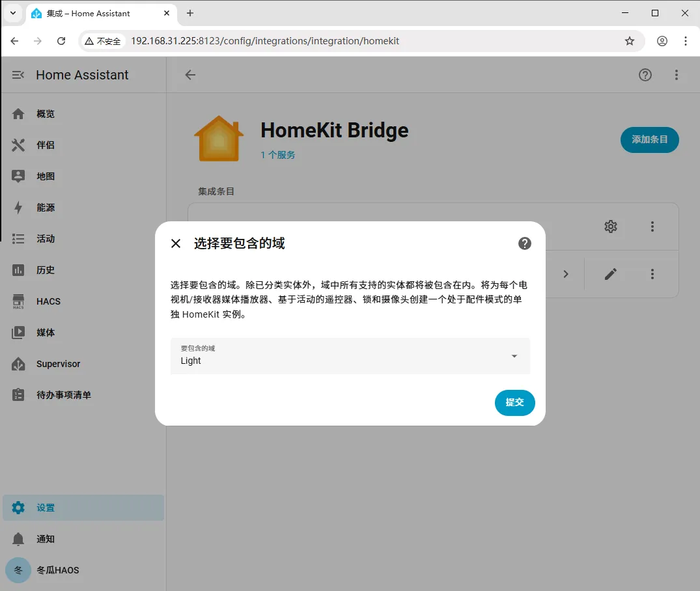
Task: Click the map marker icon beside 地图
Action: point(18,176)
